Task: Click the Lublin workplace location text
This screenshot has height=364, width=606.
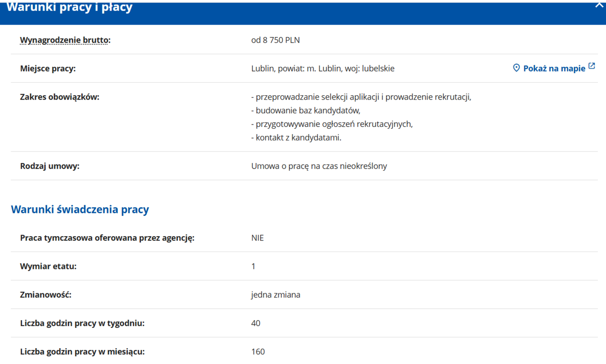Action: click(x=322, y=68)
